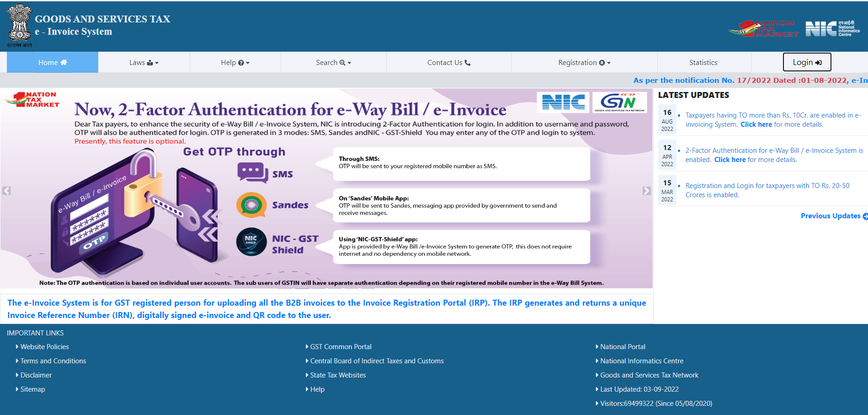868x415 pixels.
Task: Go to the Home tab
Action: pos(53,62)
